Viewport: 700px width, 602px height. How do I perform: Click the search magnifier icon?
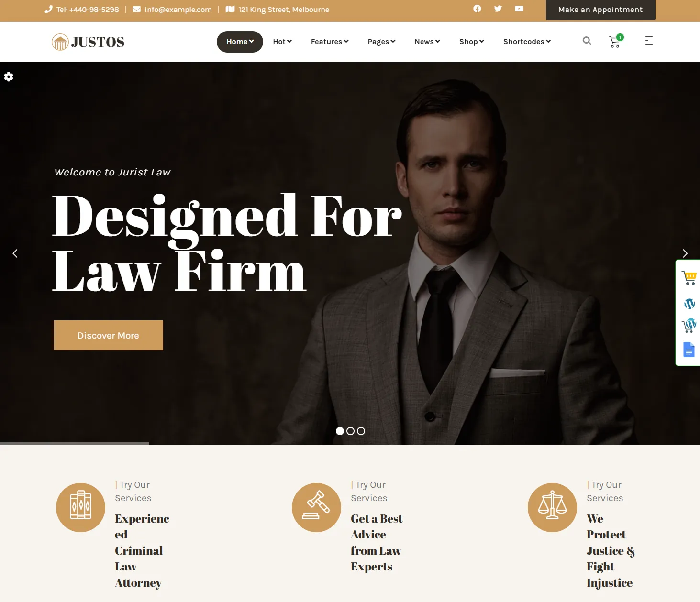click(x=587, y=41)
